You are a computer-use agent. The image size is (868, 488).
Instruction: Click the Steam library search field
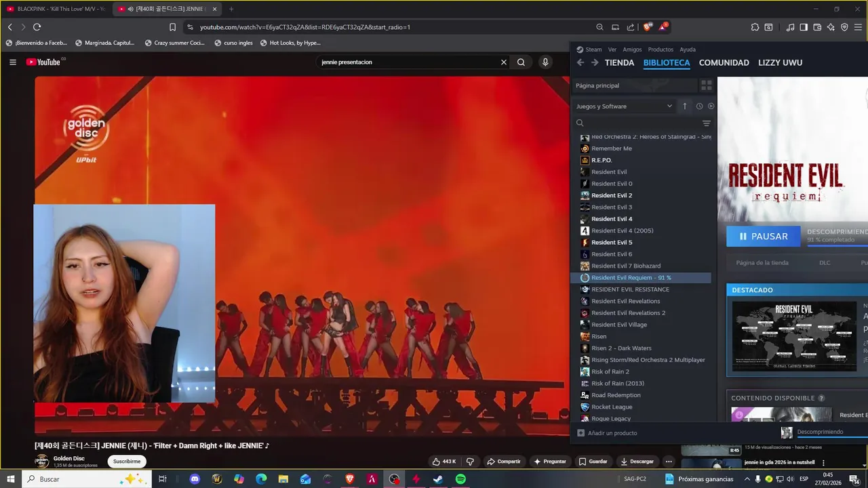(x=637, y=123)
